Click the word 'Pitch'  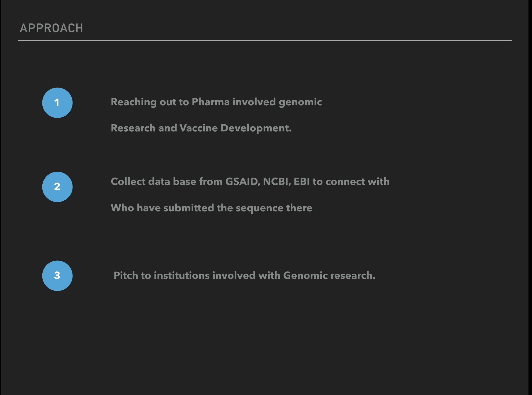tap(126, 275)
